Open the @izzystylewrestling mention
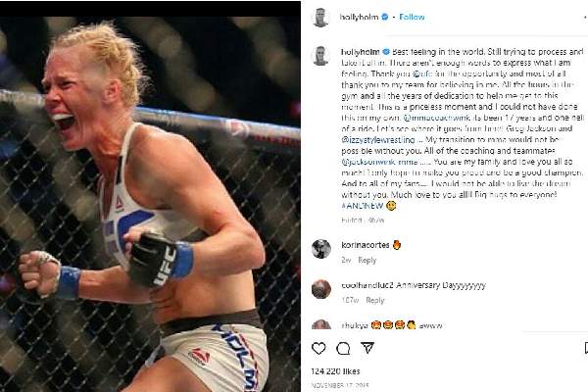The height and width of the screenshot is (392, 588). click(378, 140)
